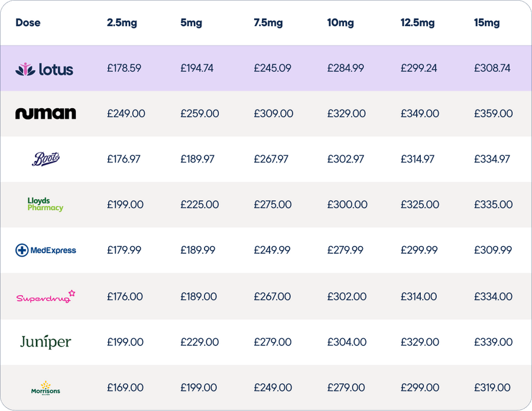Select Morrisons 2.5mg price £169.00
The image size is (532, 411).
(125, 388)
